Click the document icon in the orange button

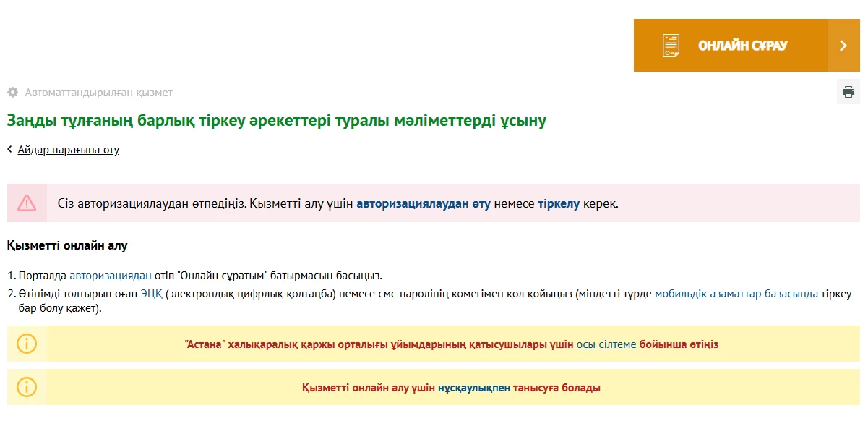pyautogui.click(x=671, y=46)
